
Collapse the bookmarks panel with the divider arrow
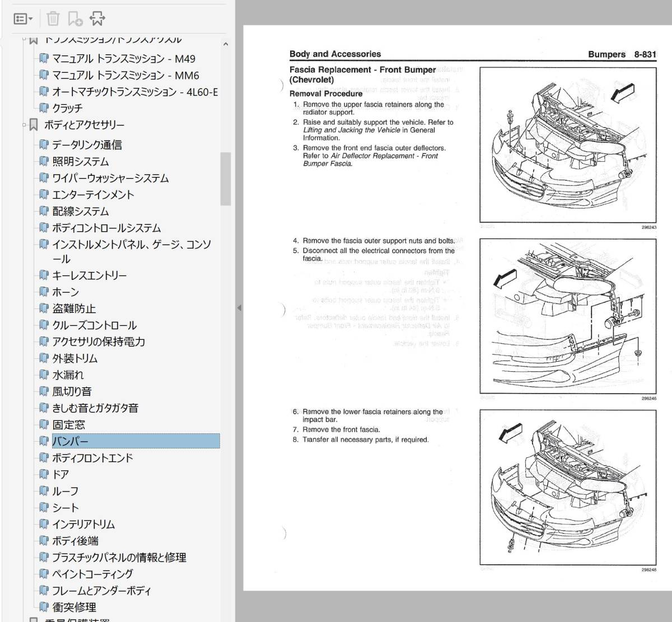(x=239, y=307)
